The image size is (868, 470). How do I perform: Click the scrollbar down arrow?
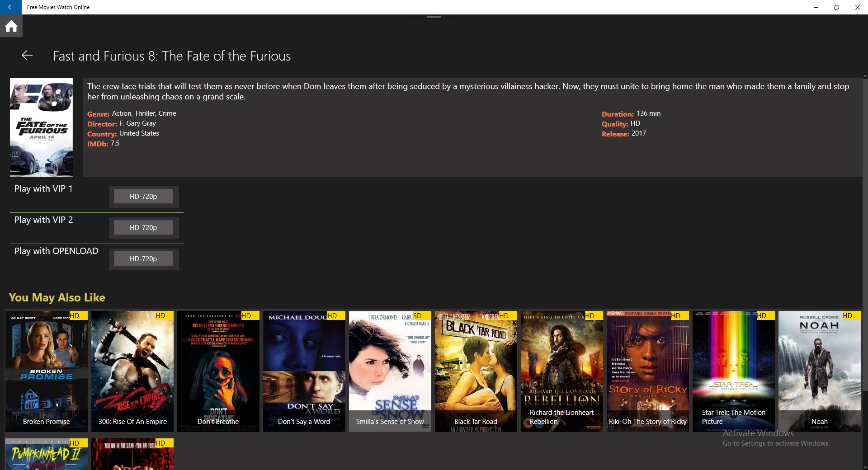point(865,467)
